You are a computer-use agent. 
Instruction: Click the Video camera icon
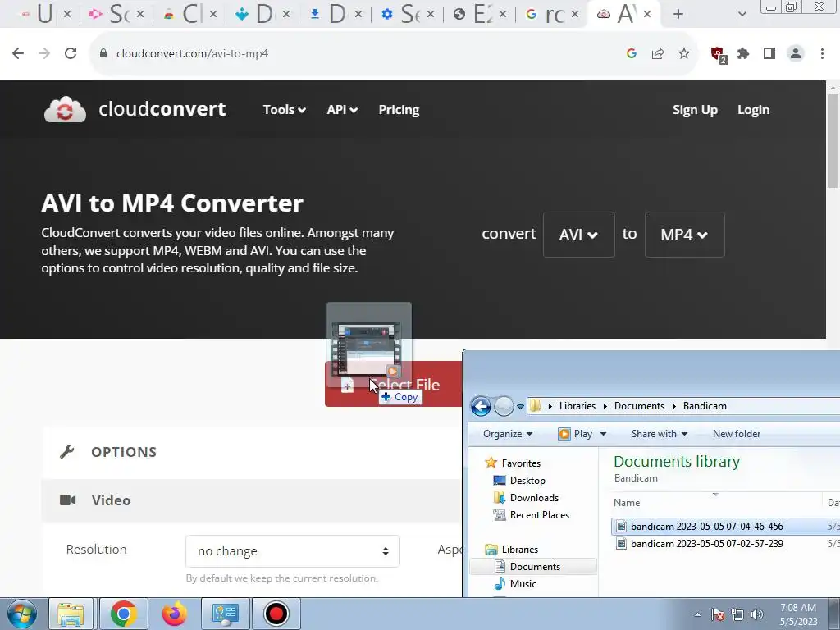[x=67, y=500]
